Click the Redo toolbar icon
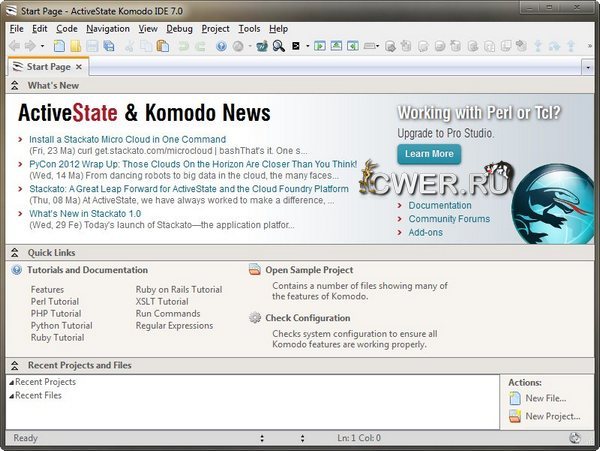This screenshot has width=600, height=451. click(200, 46)
